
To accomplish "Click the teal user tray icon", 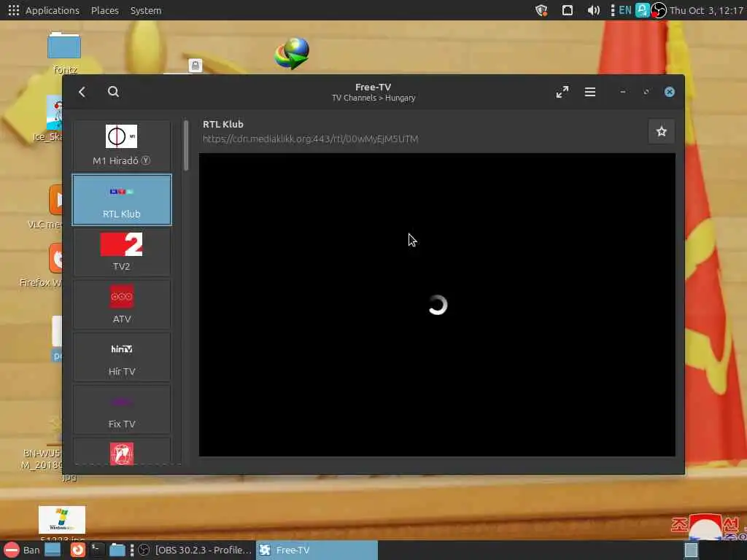I will pos(642,10).
